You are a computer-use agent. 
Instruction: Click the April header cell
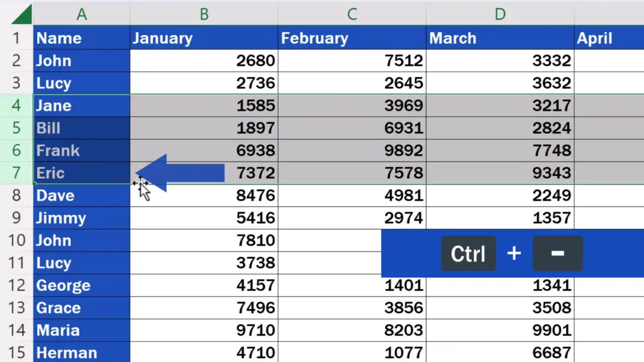pyautogui.click(x=609, y=38)
